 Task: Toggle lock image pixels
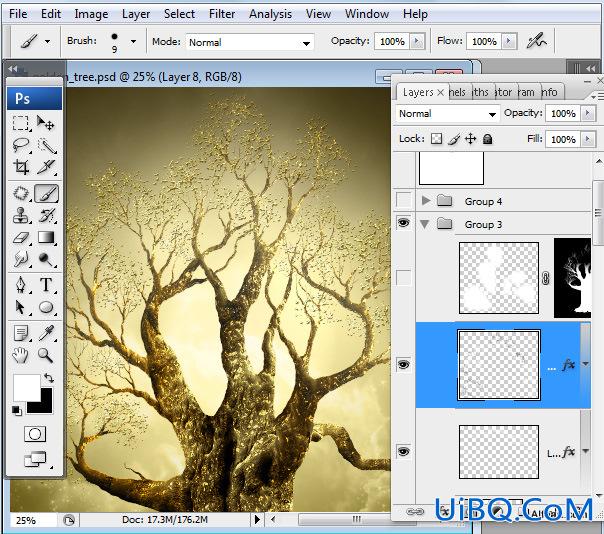coord(454,139)
